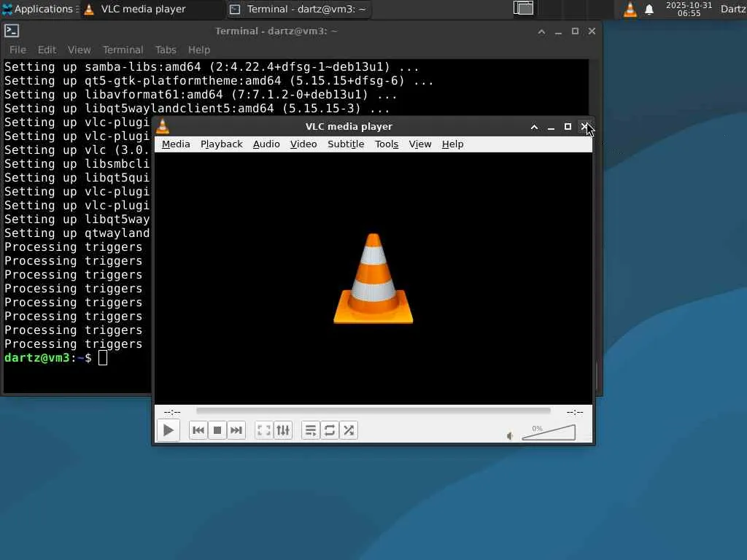The height and width of the screenshot is (560, 747).
Task: Open the Terminal Edit menu
Action: [47, 50]
